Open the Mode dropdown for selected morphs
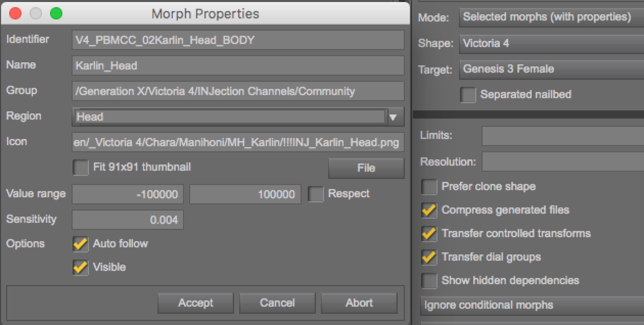 [x=551, y=17]
